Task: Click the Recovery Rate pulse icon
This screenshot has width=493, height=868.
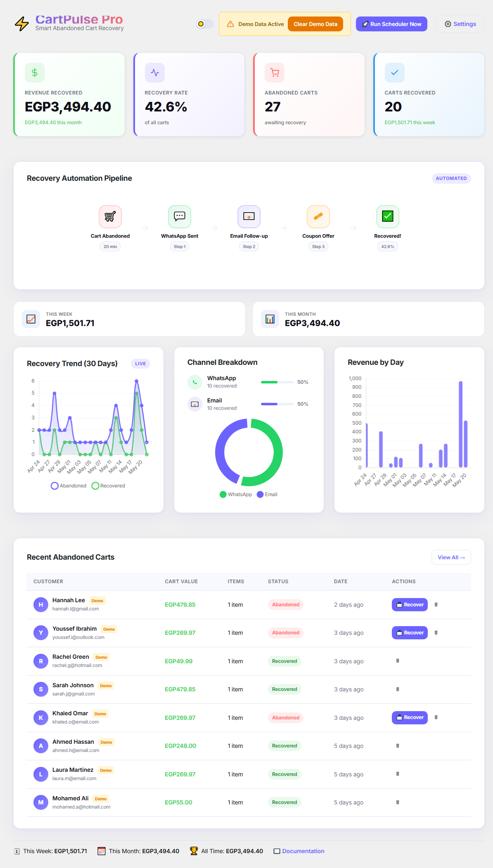Action: [155, 73]
